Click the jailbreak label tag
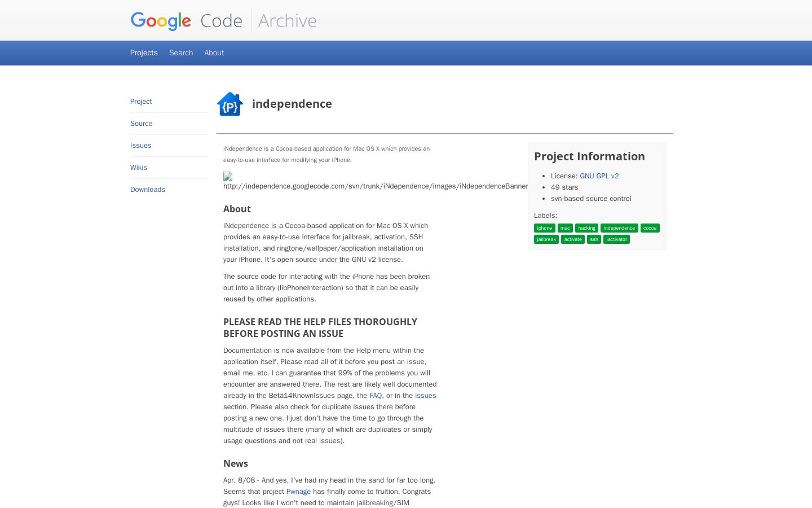This screenshot has width=812, height=508. pyautogui.click(x=546, y=239)
